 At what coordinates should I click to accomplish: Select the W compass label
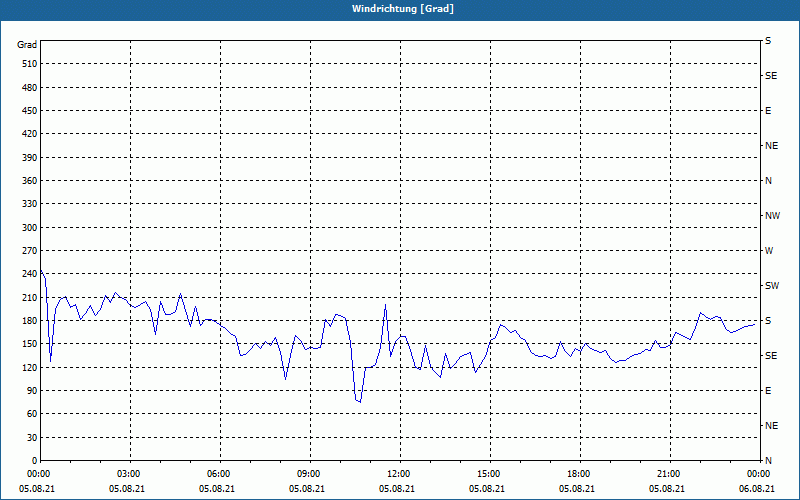point(769,251)
